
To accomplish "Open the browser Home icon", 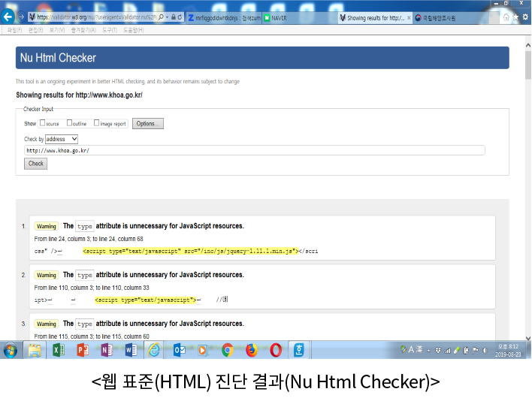I will [x=506, y=17].
